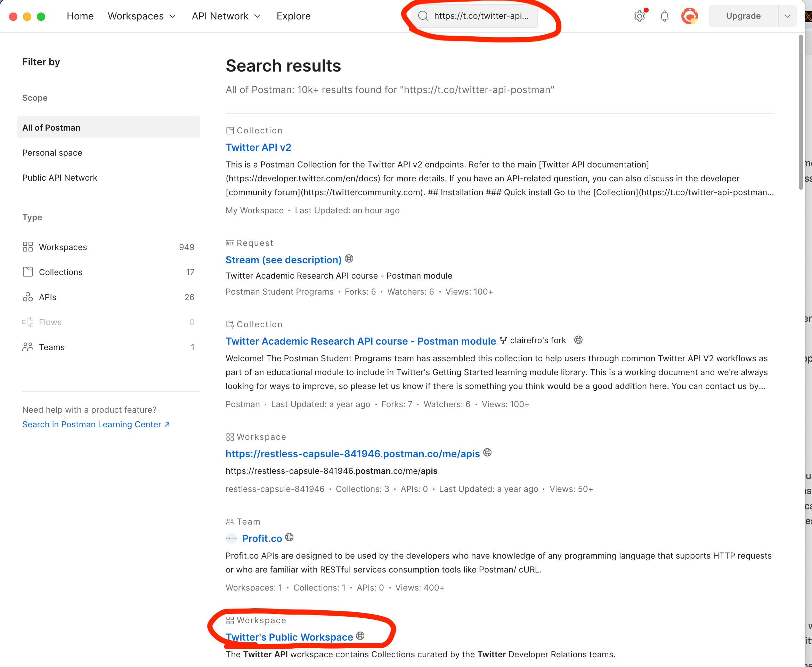Click the 949 Workspaces count

pos(186,247)
